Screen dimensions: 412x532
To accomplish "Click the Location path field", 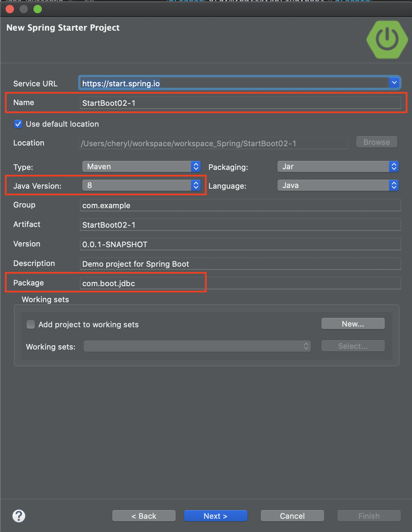I will click(214, 143).
